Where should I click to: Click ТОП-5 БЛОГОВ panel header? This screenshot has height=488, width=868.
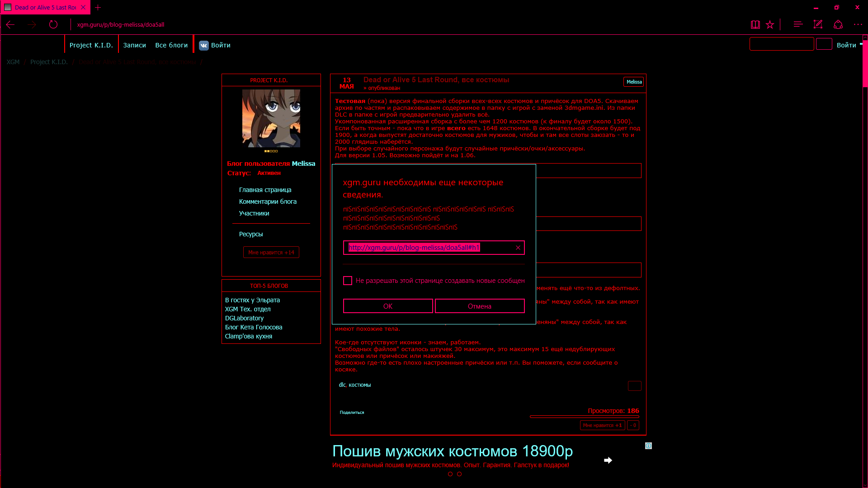[271, 286]
